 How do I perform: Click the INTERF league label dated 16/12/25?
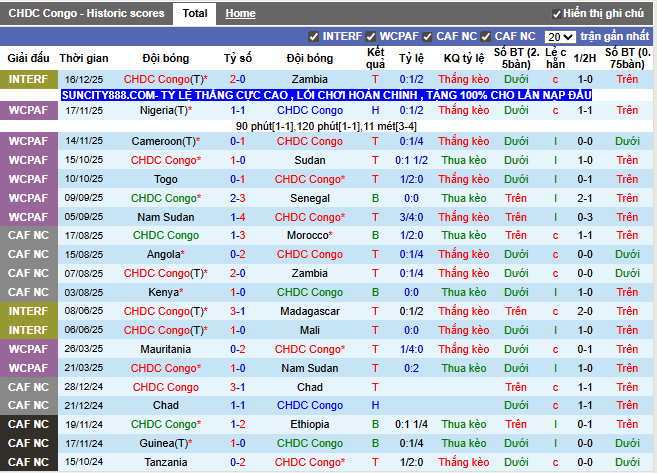pos(28,79)
